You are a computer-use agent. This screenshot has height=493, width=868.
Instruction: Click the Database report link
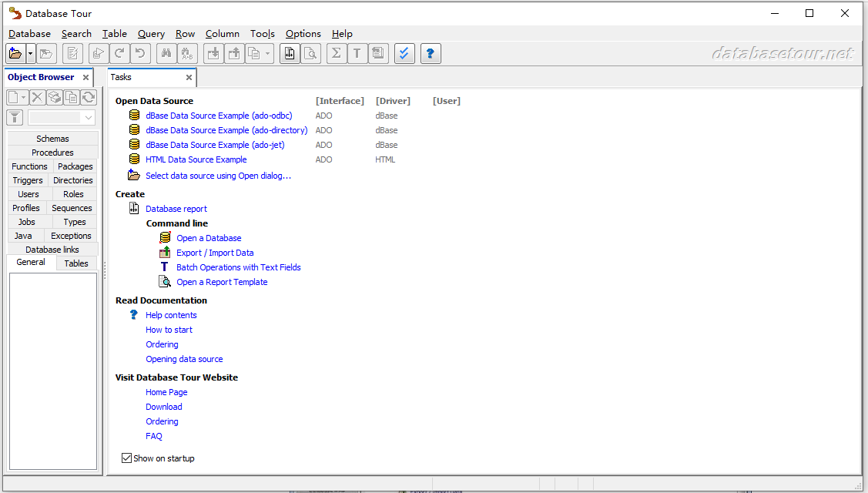(176, 209)
